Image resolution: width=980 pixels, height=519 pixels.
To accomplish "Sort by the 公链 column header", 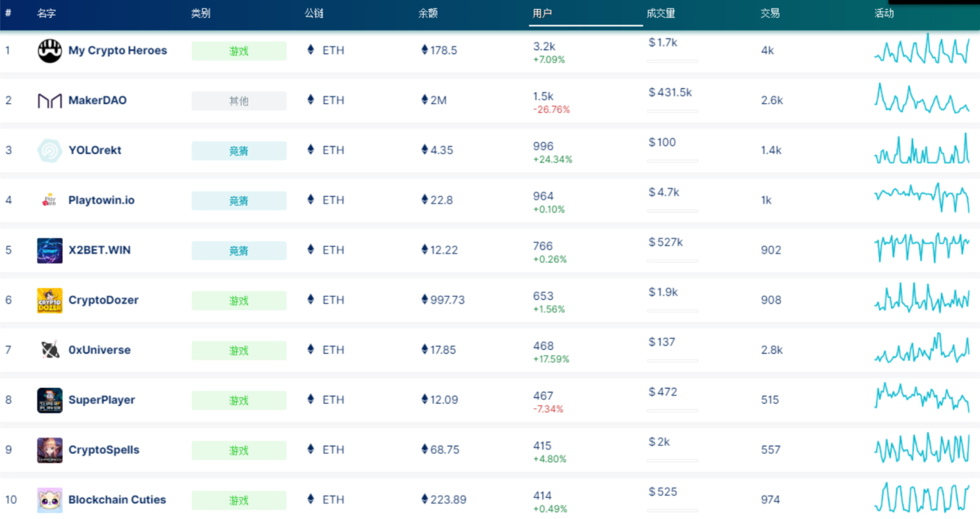I will (x=314, y=13).
